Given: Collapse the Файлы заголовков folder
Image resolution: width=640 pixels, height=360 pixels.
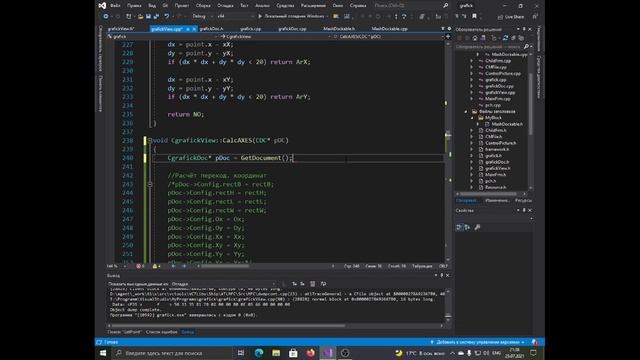Looking at the screenshot, I should (466, 111).
